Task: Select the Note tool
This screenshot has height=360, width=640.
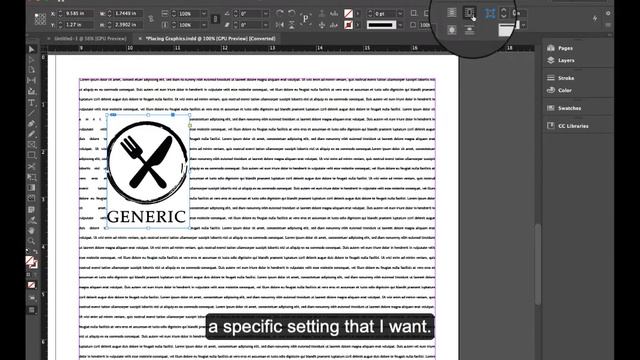Action: 31,209
